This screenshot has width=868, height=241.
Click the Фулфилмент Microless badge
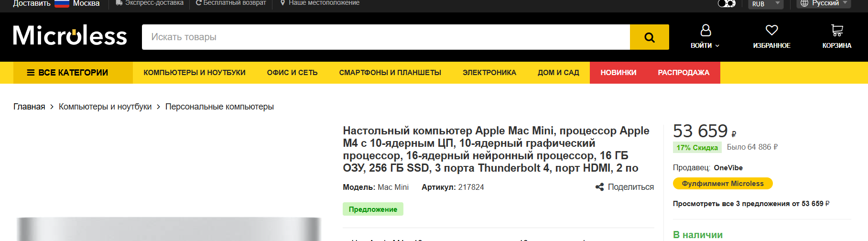(723, 184)
